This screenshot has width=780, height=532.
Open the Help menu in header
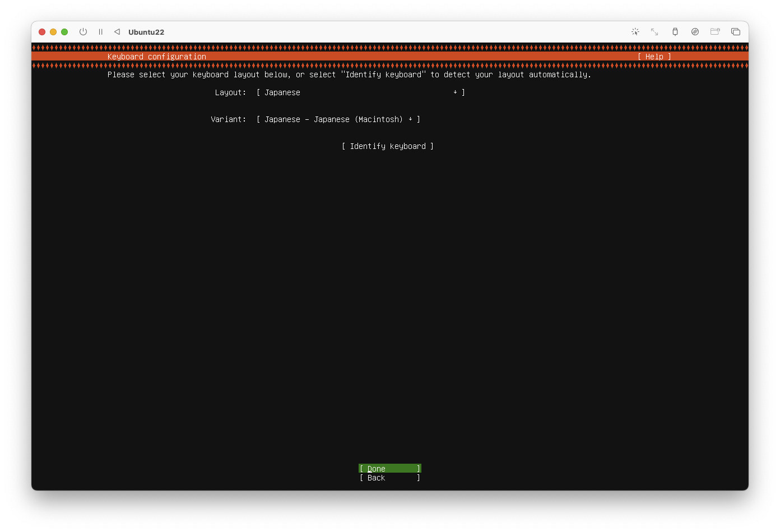tap(654, 57)
